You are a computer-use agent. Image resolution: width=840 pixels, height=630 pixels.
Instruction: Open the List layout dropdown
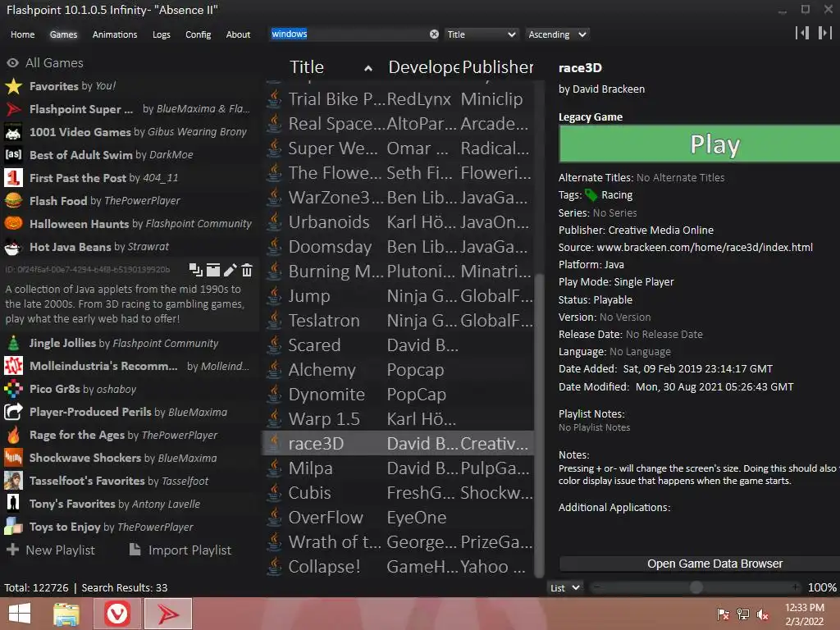[x=564, y=587]
